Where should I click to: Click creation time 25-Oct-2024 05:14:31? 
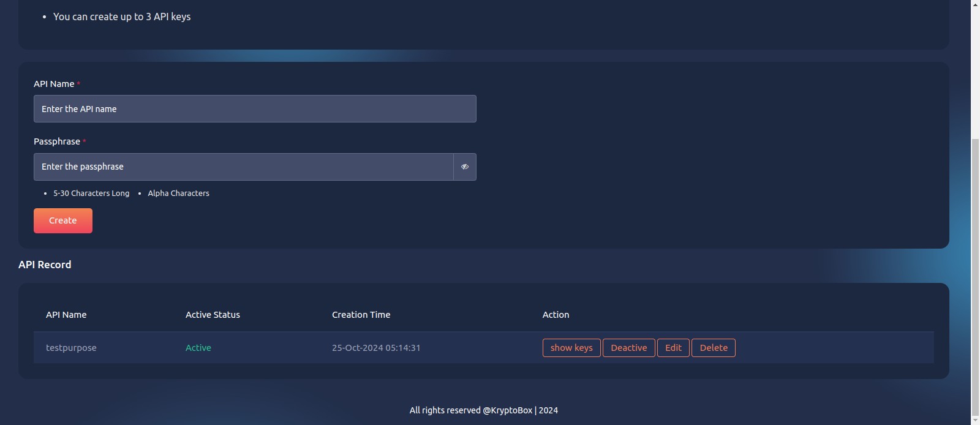[376, 348]
